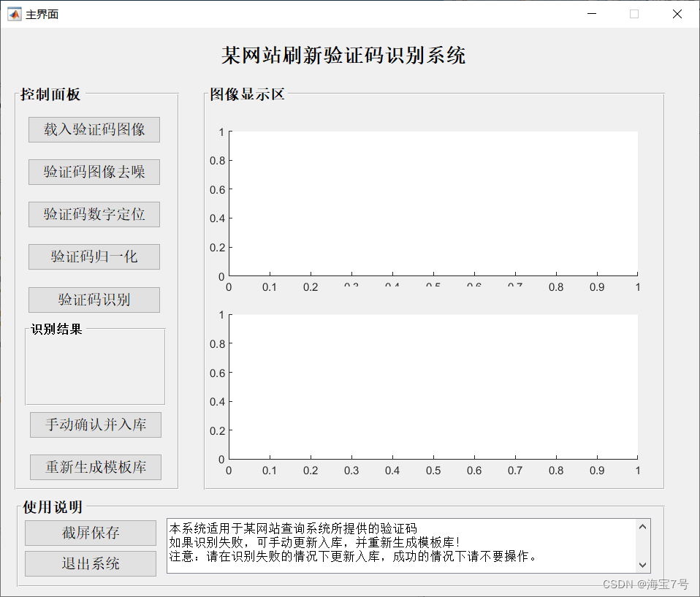This screenshot has width=700, height=597.
Task: Click the 主界面 window title text
Action: (x=42, y=15)
